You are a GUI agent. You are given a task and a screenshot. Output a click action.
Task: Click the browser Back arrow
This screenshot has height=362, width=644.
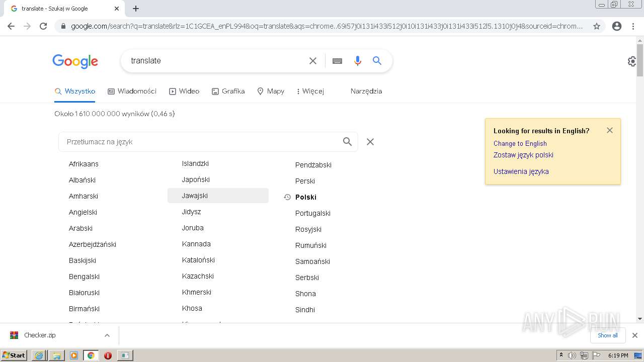pyautogui.click(x=11, y=26)
